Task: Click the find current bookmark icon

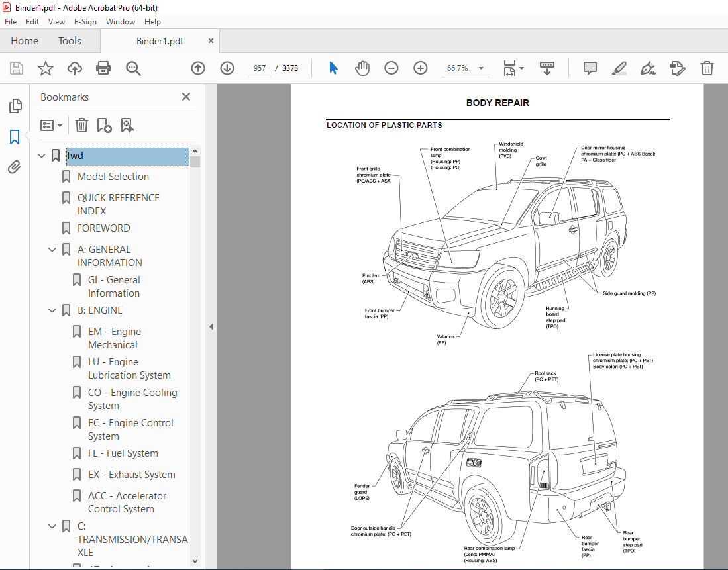Action: click(x=127, y=125)
